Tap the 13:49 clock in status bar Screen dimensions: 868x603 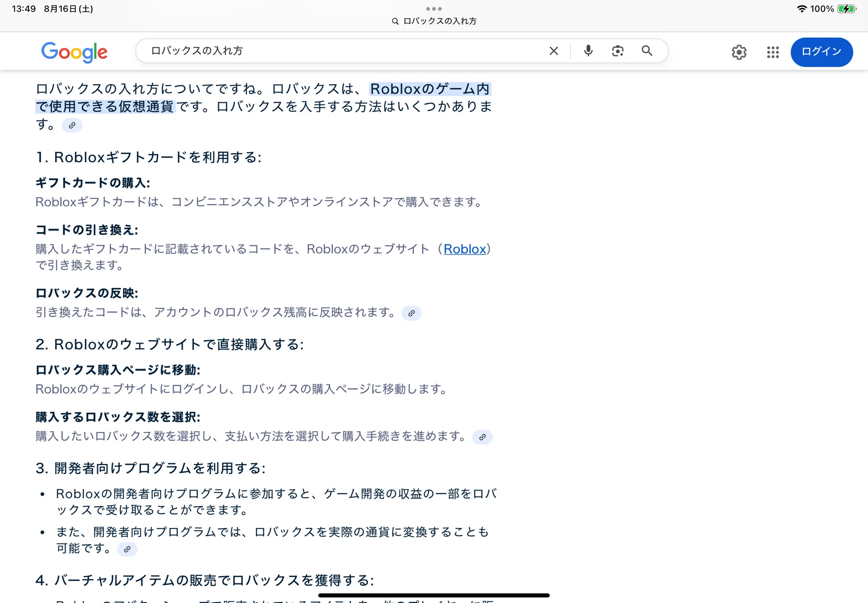tap(24, 9)
